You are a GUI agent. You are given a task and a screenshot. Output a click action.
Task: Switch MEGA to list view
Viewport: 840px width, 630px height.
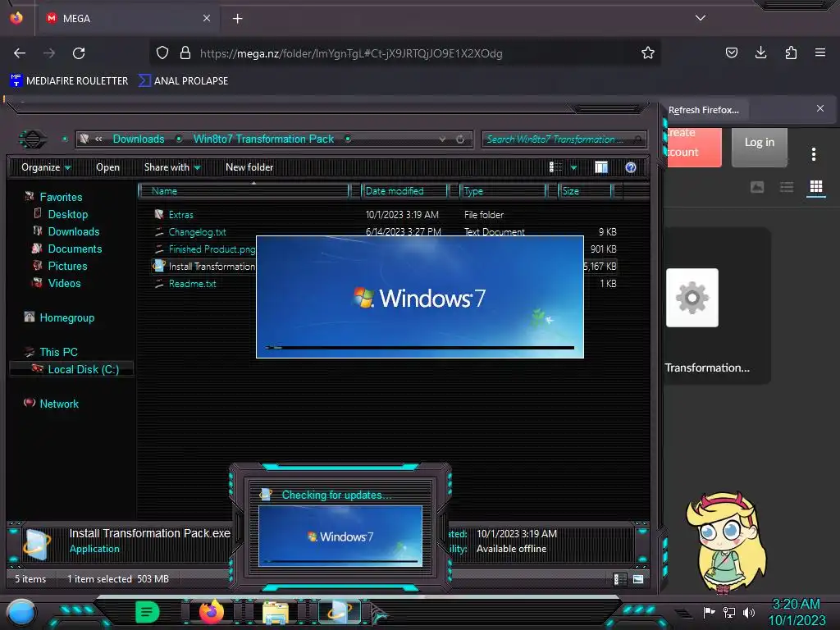[787, 187]
